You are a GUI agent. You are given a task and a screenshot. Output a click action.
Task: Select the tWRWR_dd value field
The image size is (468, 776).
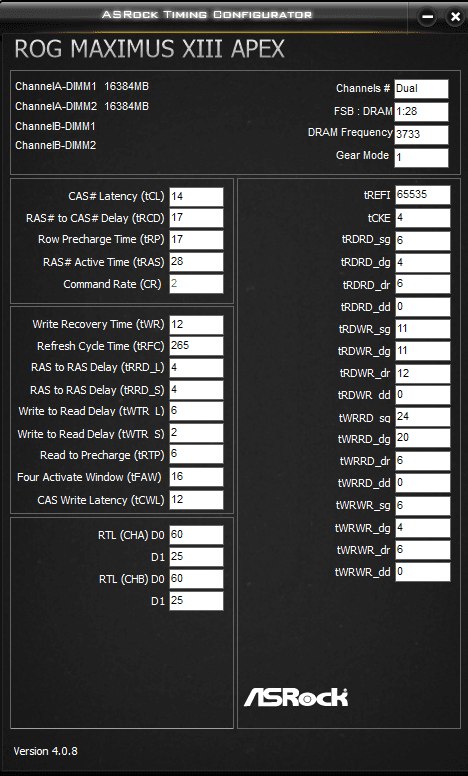click(423, 572)
